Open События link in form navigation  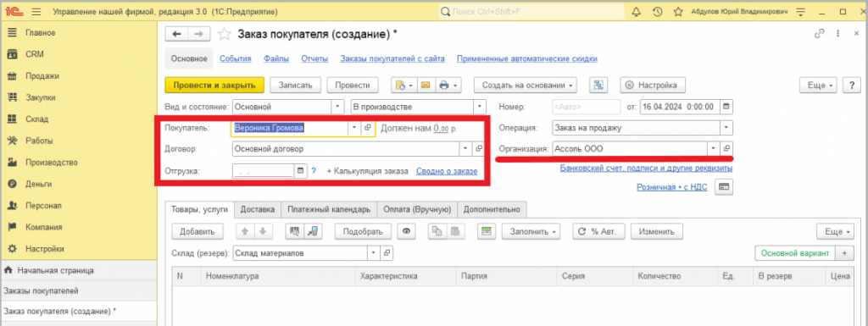point(236,58)
